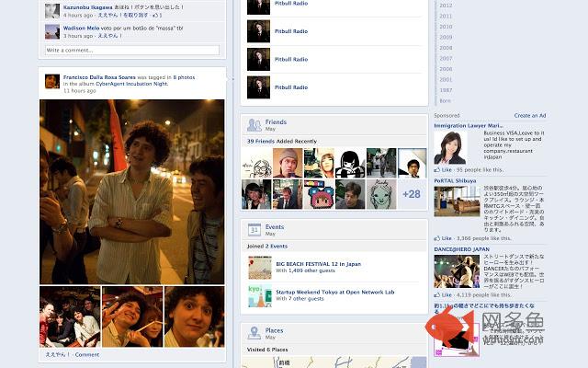Open peace-sign photo thumbnail in album post
This screenshot has height=368, width=588.
point(132,316)
